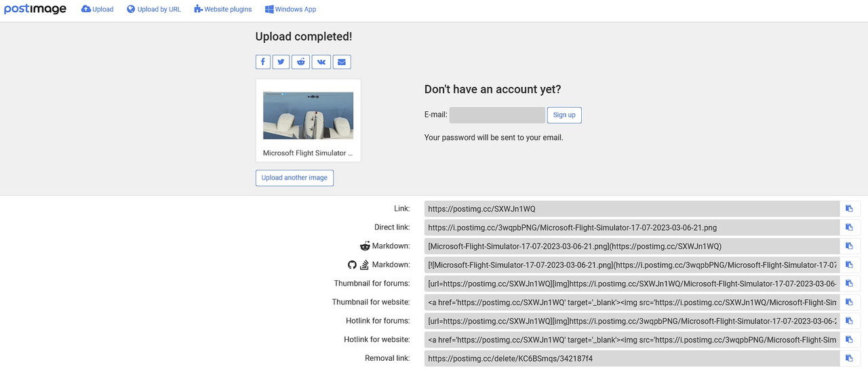Image resolution: width=868 pixels, height=371 pixels.
Task: Click the Stack Overflow icon beside Markdown
Action: (x=364, y=265)
